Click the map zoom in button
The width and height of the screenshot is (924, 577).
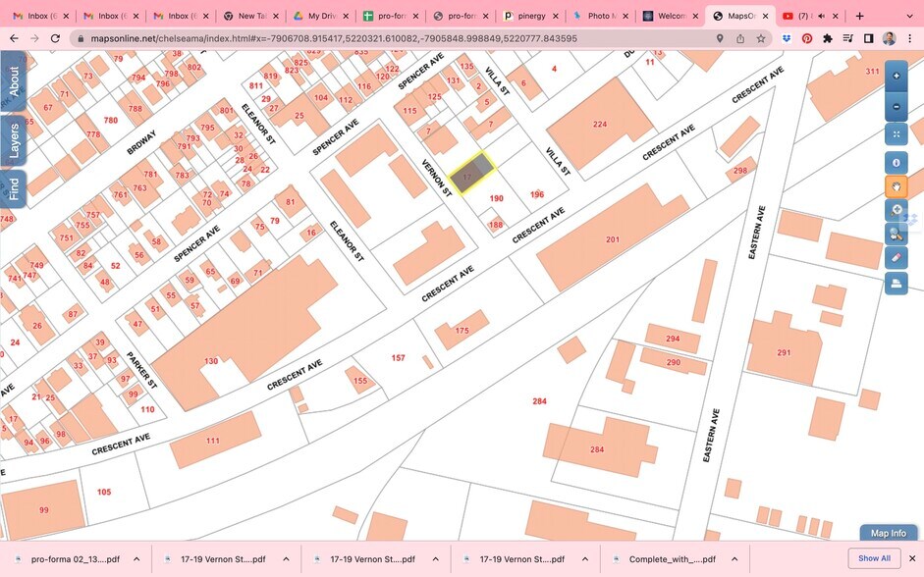896,76
